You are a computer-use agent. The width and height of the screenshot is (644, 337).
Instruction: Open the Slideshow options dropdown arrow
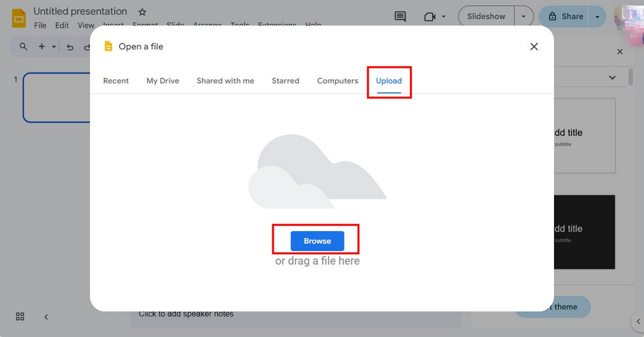pos(524,16)
